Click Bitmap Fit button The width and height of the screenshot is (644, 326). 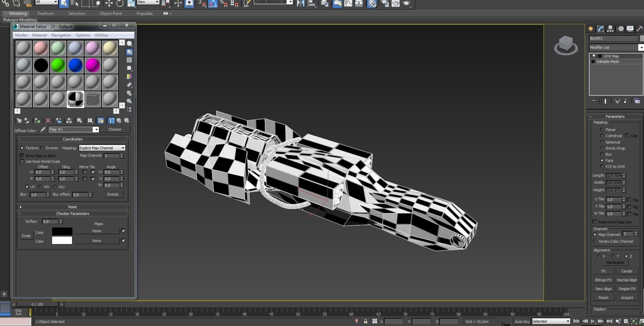(x=603, y=280)
